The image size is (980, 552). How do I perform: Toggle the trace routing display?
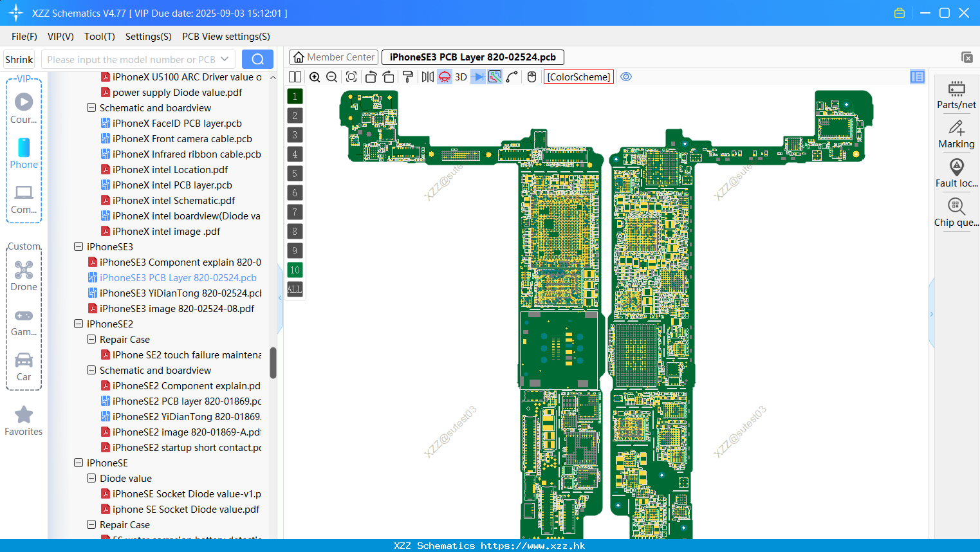point(495,77)
